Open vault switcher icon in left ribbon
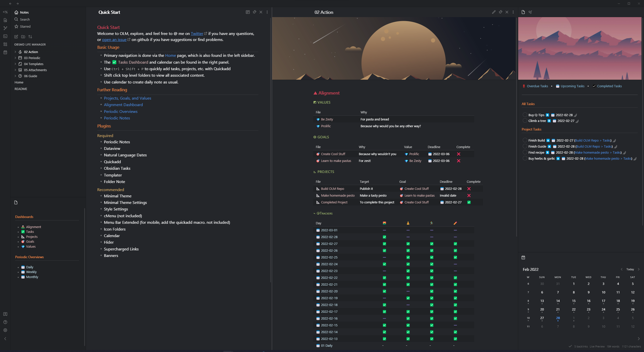Image resolution: width=644 pixels, height=352 pixels. pyautogui.click(x=5, y=314)
